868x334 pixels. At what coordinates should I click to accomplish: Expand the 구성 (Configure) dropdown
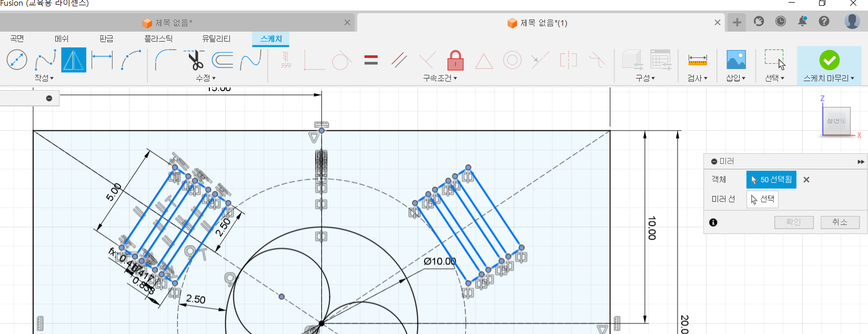coord(645,78)
